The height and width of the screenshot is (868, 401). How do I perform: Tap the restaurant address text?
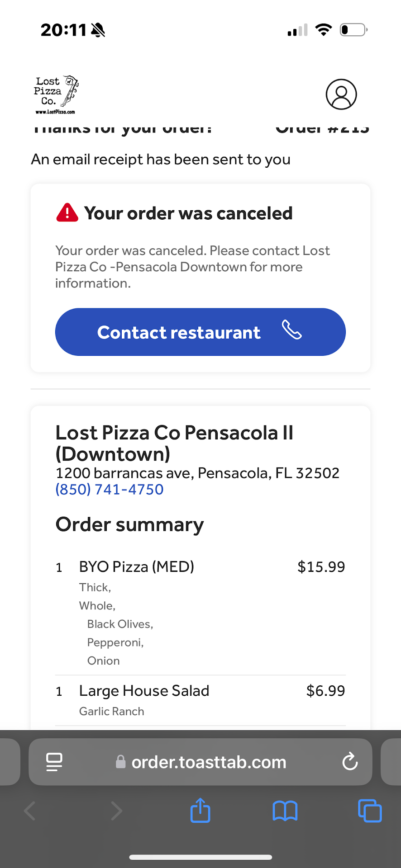click(197, 473)
